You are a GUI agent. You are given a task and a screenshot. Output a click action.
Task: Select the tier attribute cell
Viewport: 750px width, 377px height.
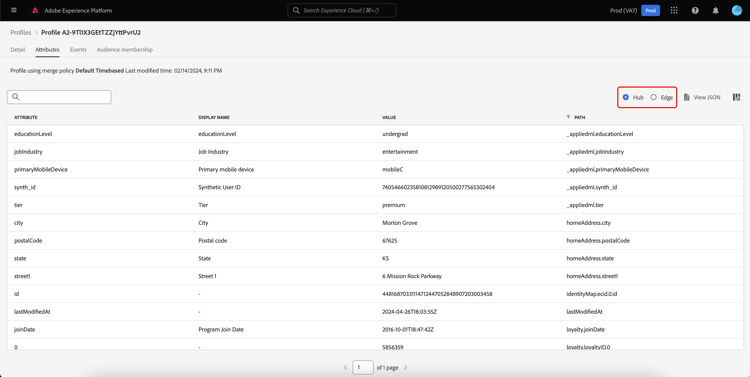19,205
